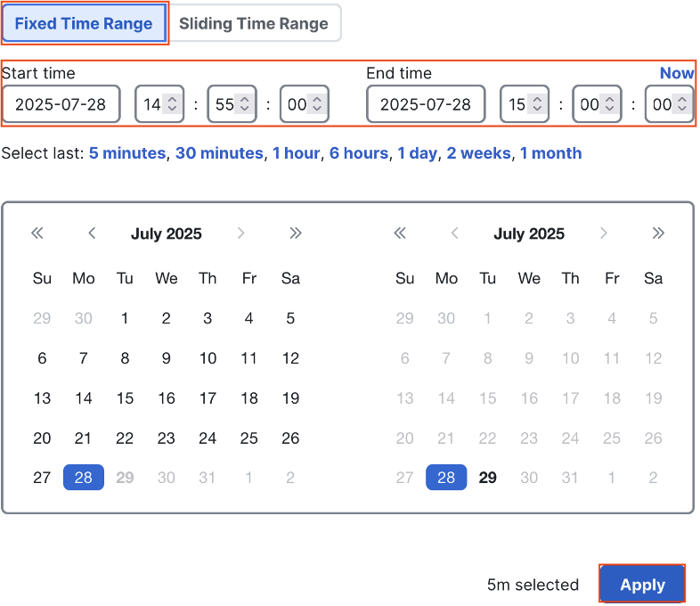
Task: Set end time to Now
Action: click(x=676, y=73)
